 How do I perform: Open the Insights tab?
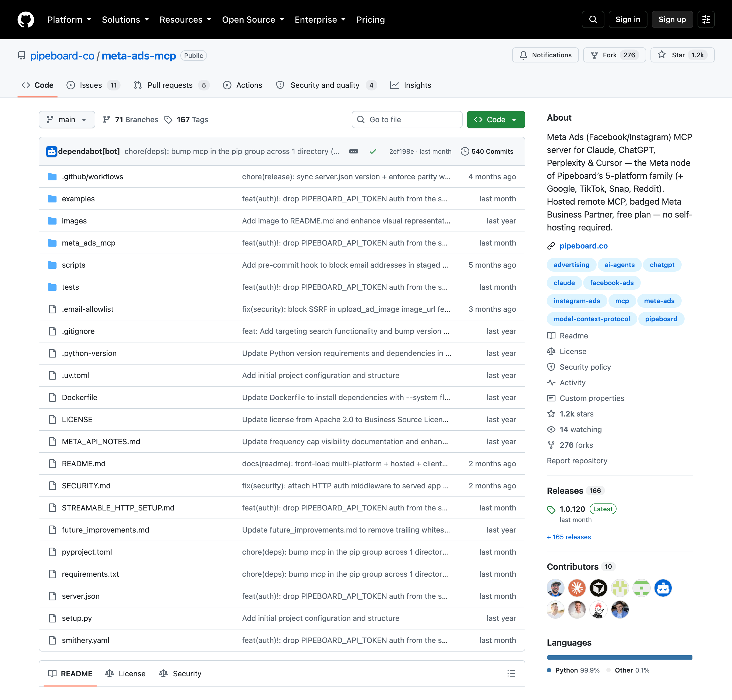pos(411,85)
